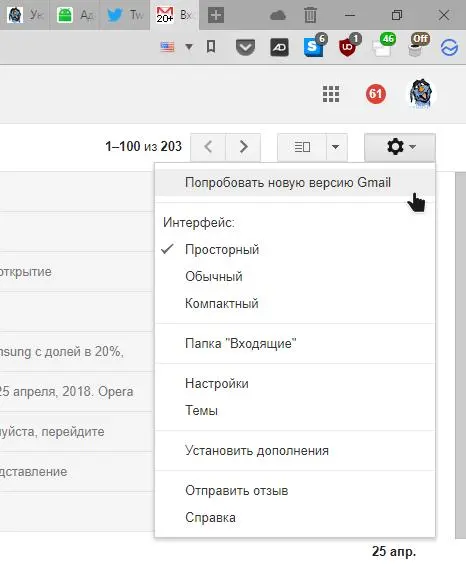Select Просторный display density

click(x=295, y=249)
